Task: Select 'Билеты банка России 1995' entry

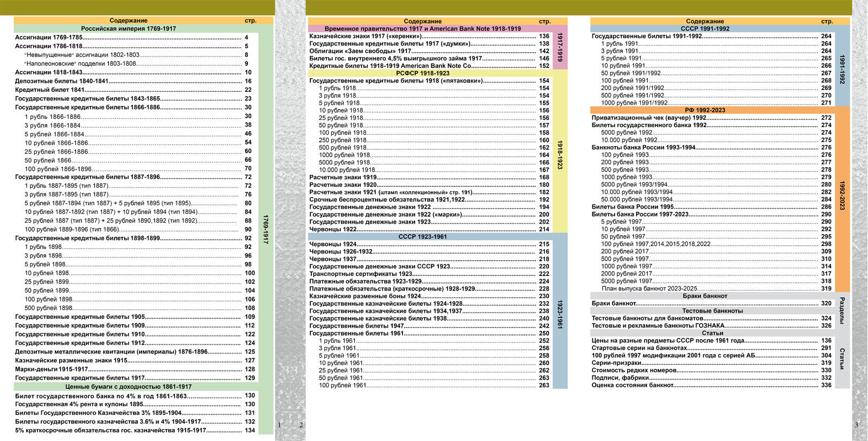Action: 712,207
